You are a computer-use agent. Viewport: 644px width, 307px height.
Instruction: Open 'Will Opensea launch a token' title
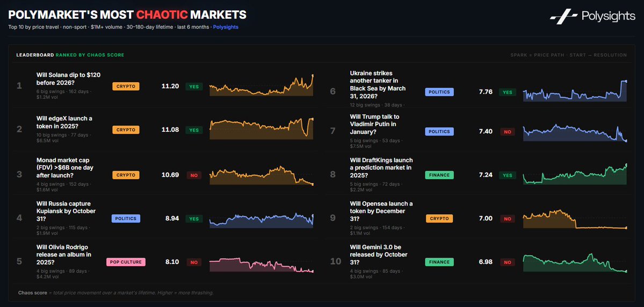coord(381,211)
